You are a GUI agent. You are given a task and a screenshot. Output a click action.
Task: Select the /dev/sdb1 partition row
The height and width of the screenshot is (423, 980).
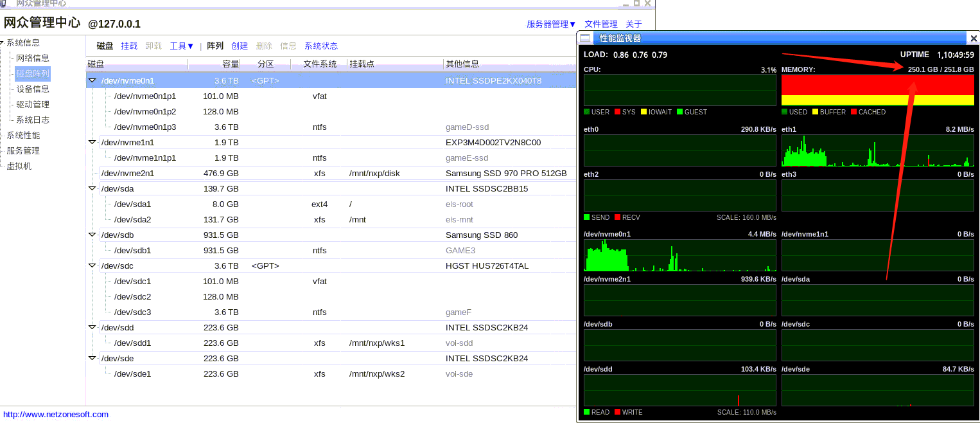tap(331, 251)
